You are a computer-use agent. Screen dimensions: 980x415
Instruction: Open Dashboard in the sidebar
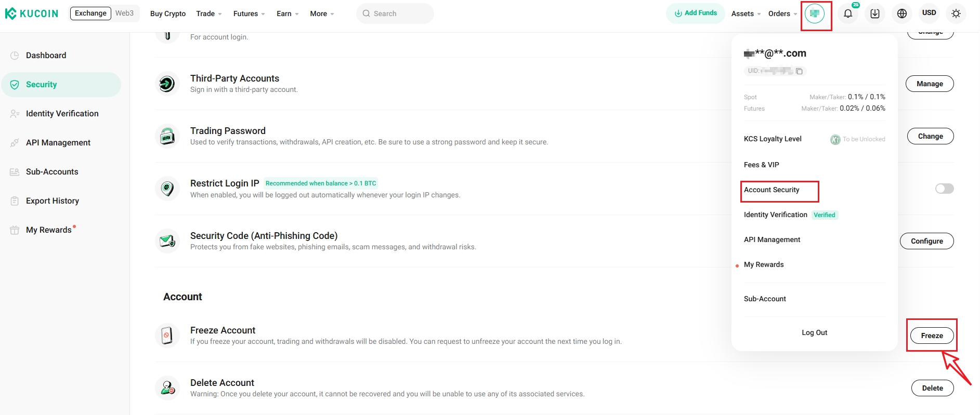pos(61,56)
